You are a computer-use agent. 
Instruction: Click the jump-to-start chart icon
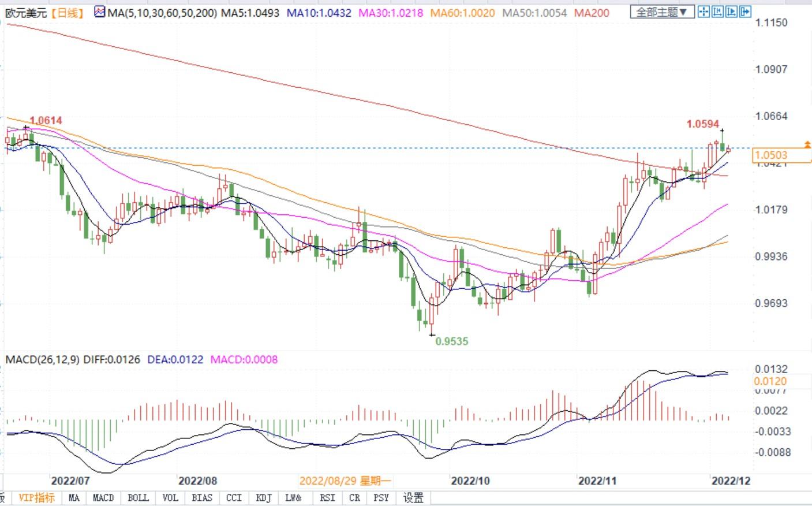[717, 11]
